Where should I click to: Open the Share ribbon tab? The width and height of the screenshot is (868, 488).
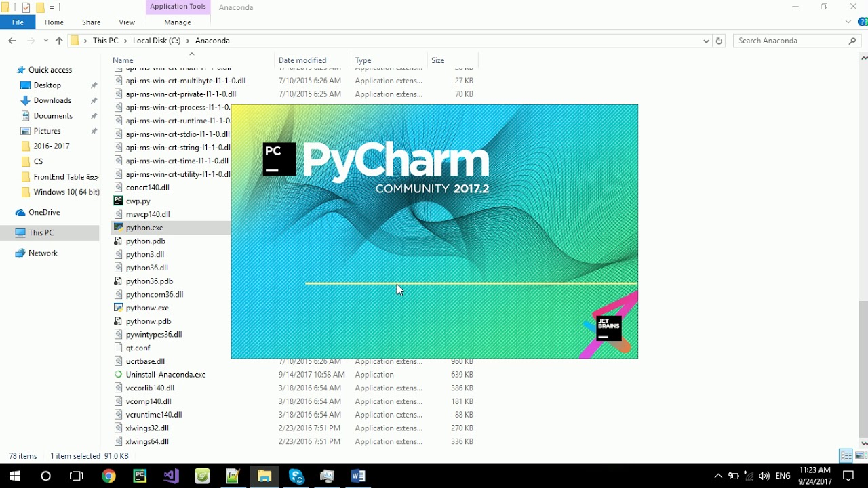pyautogui.click(x=91, y=22)
